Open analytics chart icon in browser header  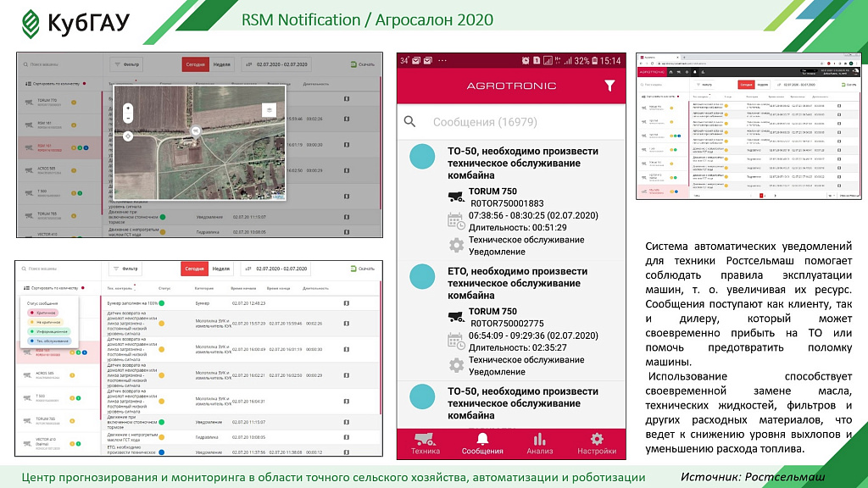click(703, 72)
